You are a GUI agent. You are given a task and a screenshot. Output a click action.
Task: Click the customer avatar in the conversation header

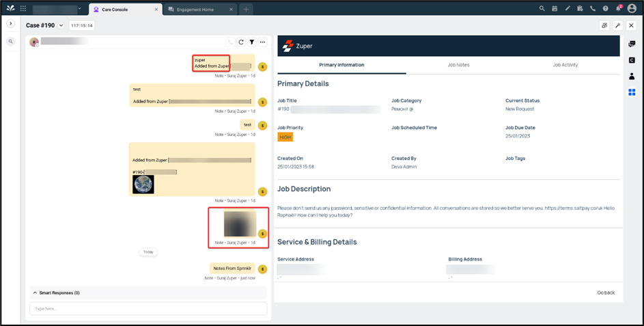(34, 42)
